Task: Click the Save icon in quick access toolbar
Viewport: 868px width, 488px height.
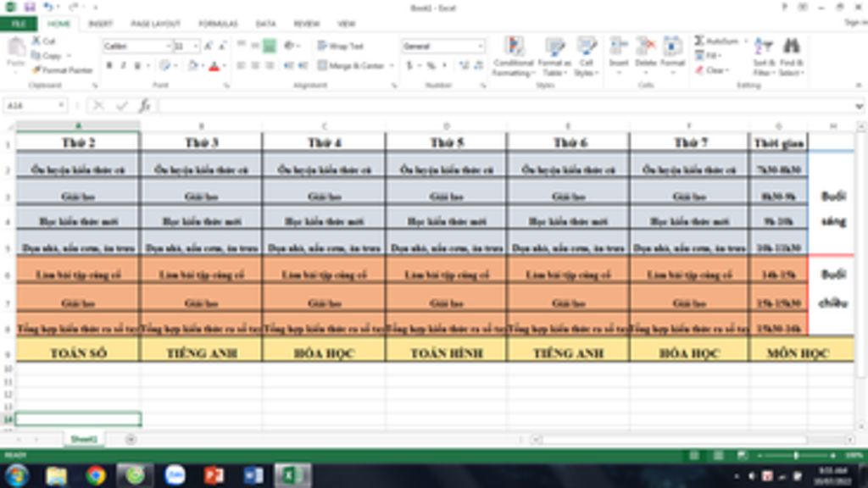Action: 30,7
